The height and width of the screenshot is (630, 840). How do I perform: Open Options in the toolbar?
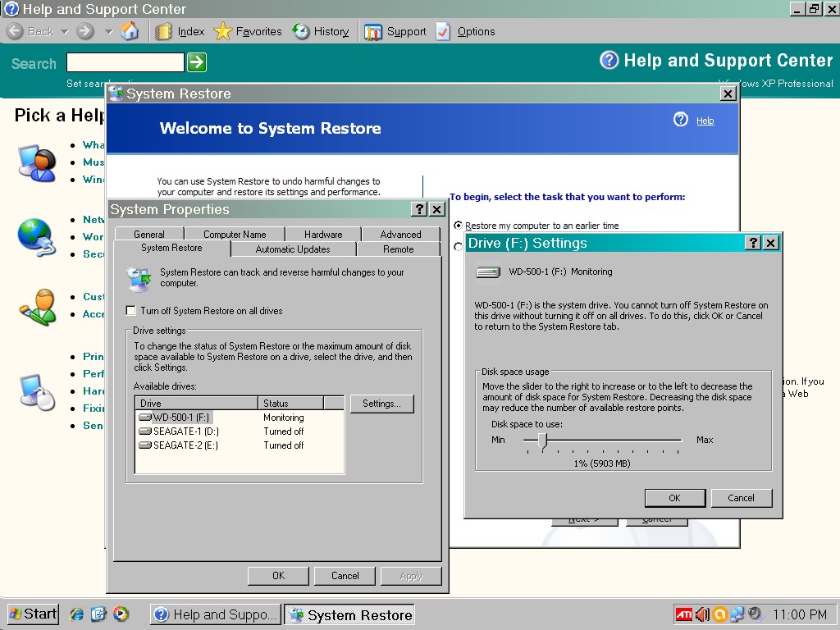(x=465, y=32)
